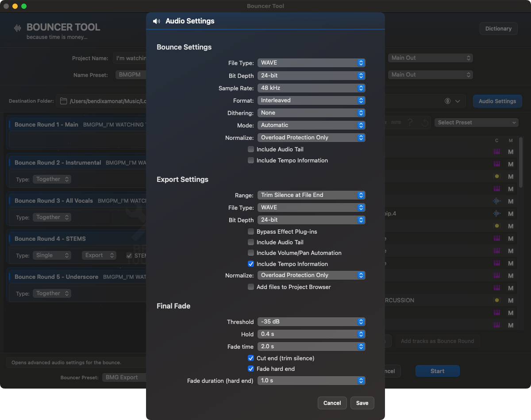Viewport: 531px width, 420px height.
Task: Open the Type dropdown in Bounce Round 3
Action: pyautogui.click(x=52, y=217)
